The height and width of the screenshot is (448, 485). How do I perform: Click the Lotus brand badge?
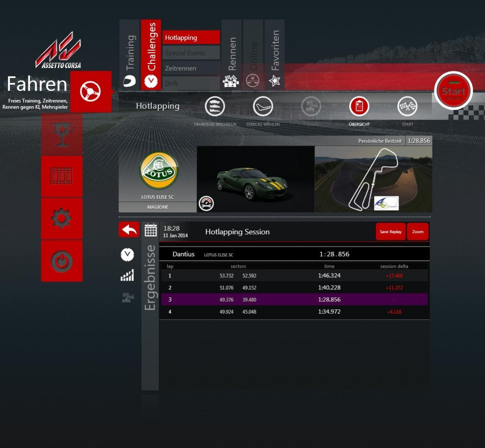[x=159, y=171]
